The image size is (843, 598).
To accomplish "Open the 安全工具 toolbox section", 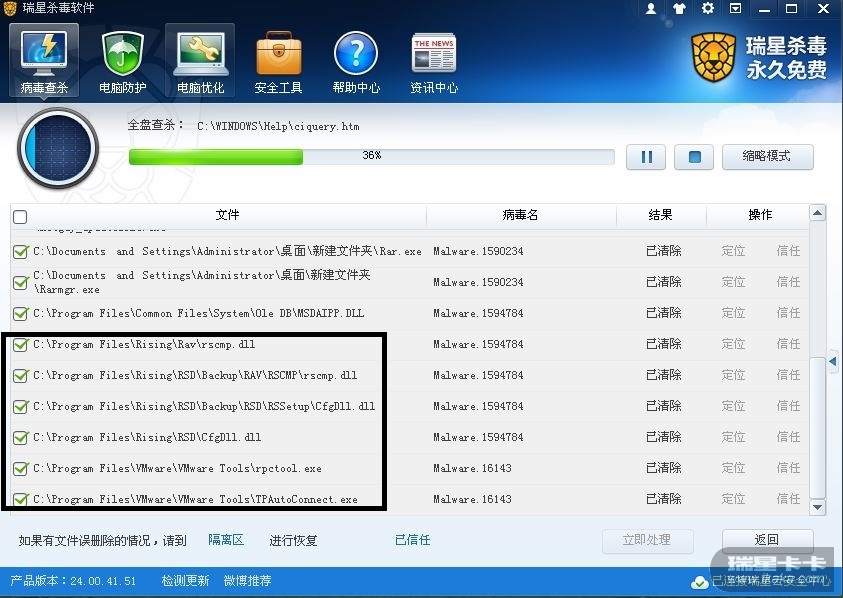I will coord(278,61).
